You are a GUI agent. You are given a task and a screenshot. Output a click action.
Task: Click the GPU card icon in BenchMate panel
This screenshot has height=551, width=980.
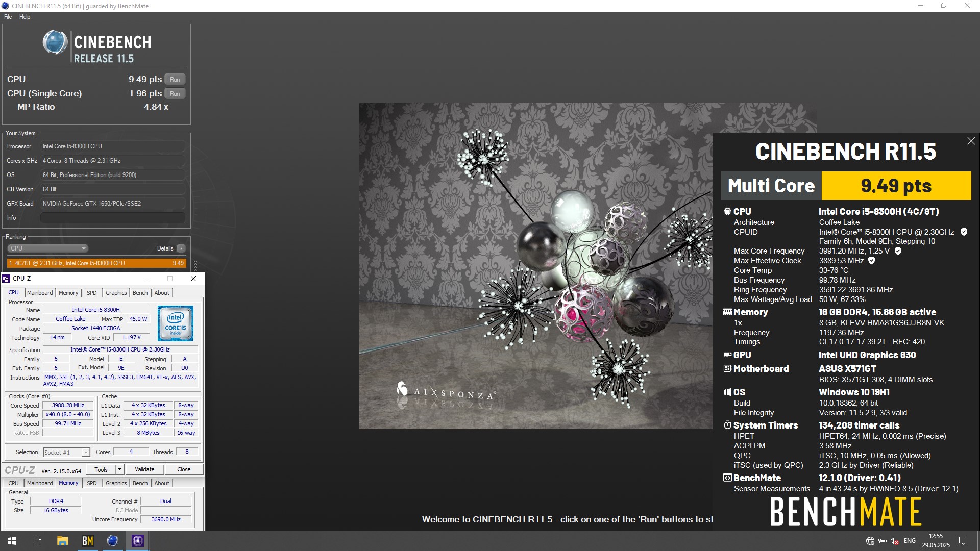pos(727,355)
